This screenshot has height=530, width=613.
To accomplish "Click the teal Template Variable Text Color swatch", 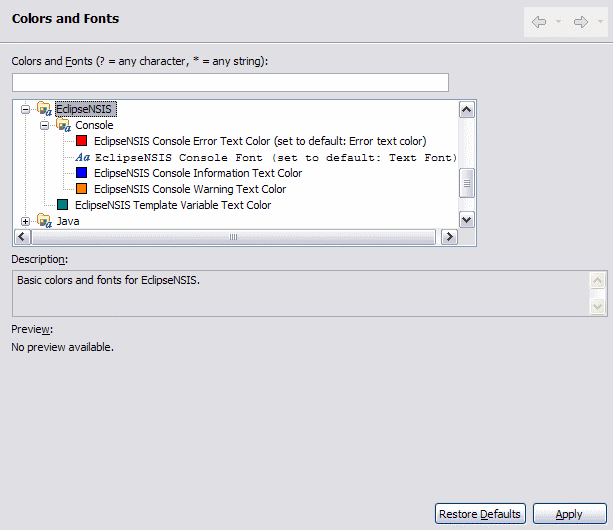I will coord(63,205).
